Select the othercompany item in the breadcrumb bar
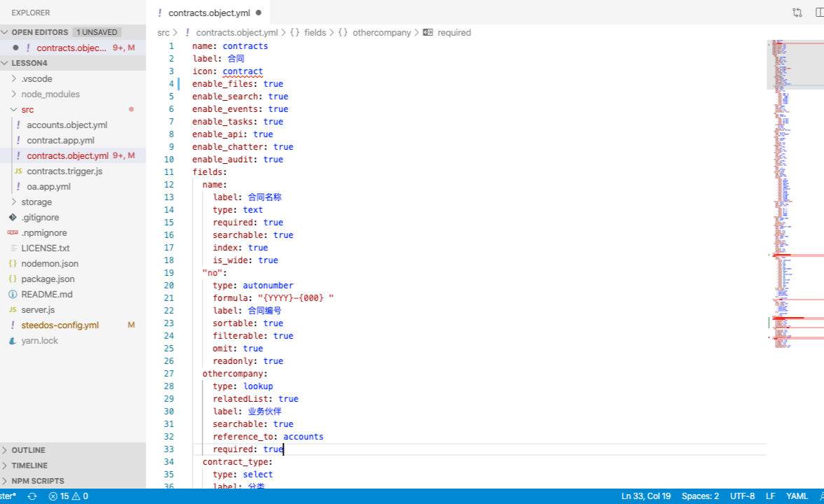The height and width of the screenshot is (504, 824). click(x=382, y=32)
